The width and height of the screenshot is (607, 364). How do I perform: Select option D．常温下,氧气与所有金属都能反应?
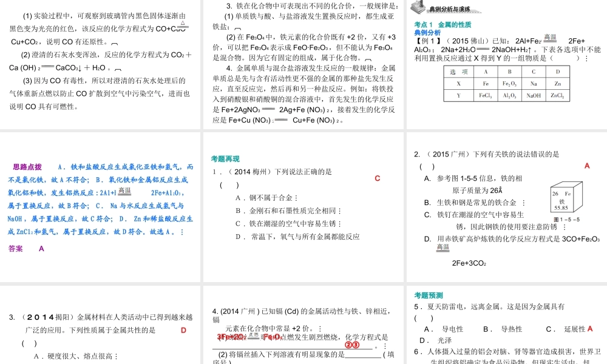coord(297,237)
